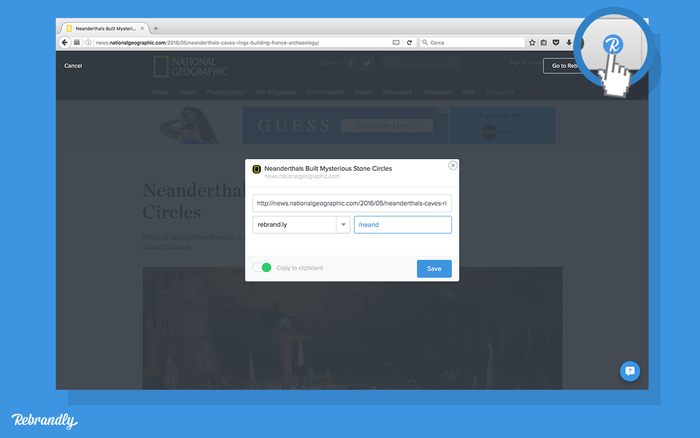Viewport: 700px width, 438px height.
Task: Open the Travel menu item
Action: click(363, 92)
